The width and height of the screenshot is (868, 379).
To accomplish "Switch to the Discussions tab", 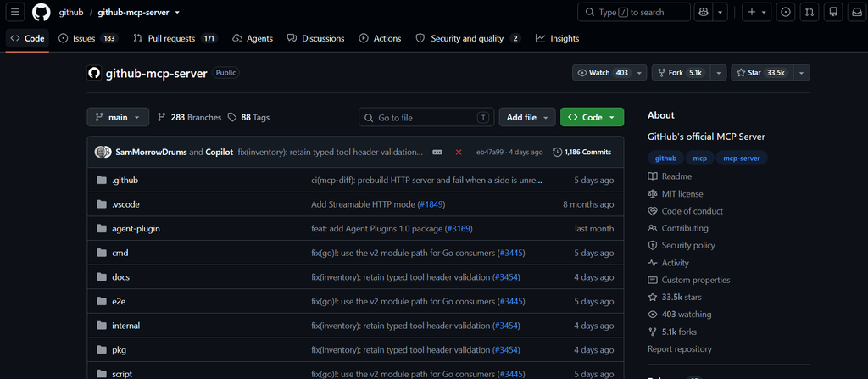I will pyautogui.click(x=315, y=38).
